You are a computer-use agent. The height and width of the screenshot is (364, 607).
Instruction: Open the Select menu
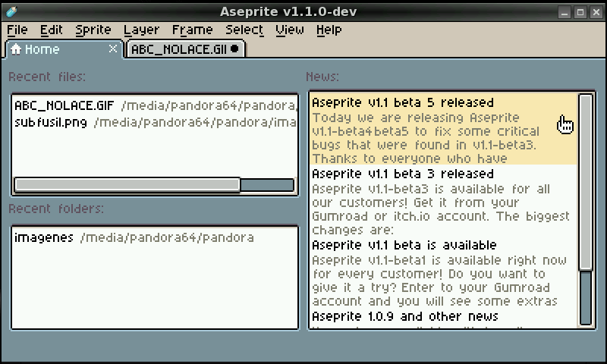pos(244,30)
